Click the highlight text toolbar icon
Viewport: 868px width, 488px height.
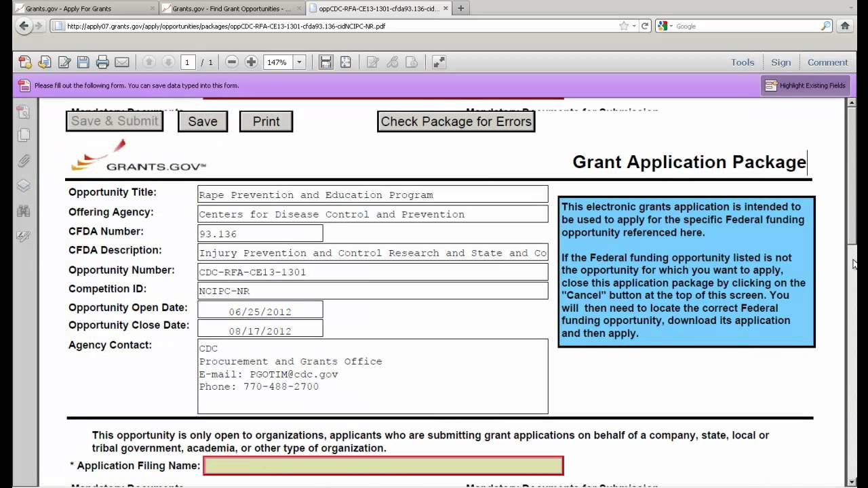(x=392, y=62)
